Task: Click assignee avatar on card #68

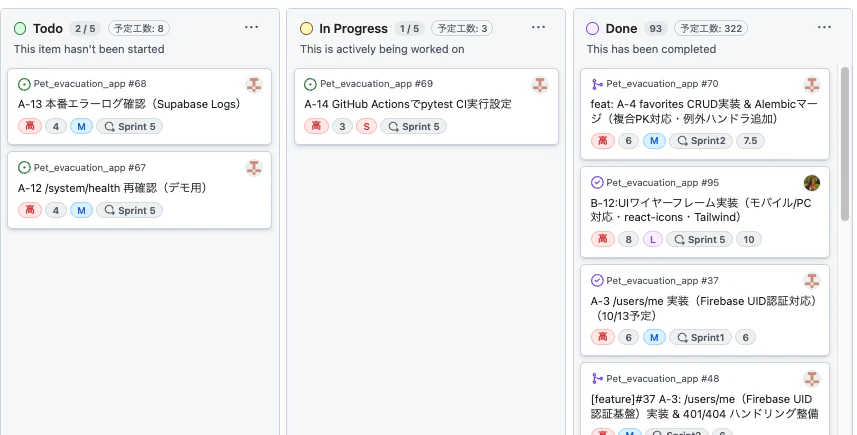Action: point(254,85)
